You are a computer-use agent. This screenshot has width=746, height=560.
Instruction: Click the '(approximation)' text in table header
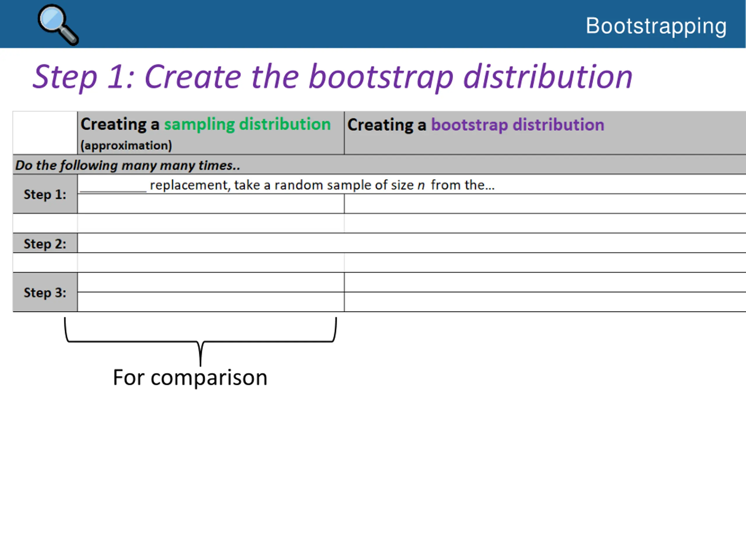pyautogui.click(x=126, y=145)
